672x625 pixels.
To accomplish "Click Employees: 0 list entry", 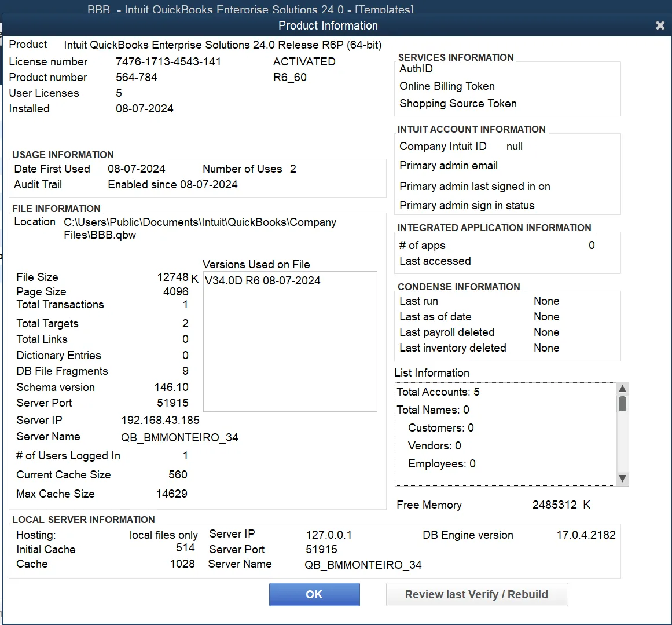I will (x=442, y=464).
